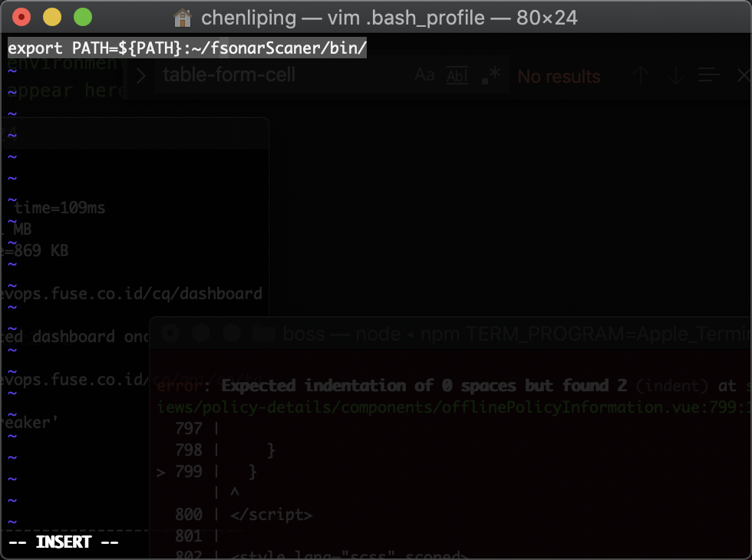Click the folder icon in boss window title

pyautogui.click(x=263, y=333)
